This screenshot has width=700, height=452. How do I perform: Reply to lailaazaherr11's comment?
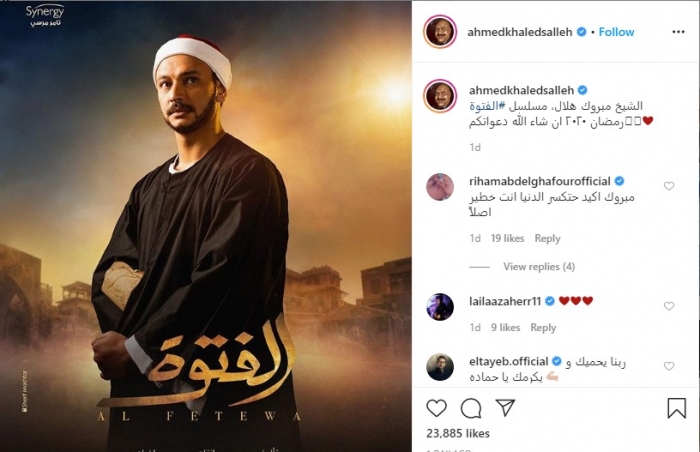(543, 328)
